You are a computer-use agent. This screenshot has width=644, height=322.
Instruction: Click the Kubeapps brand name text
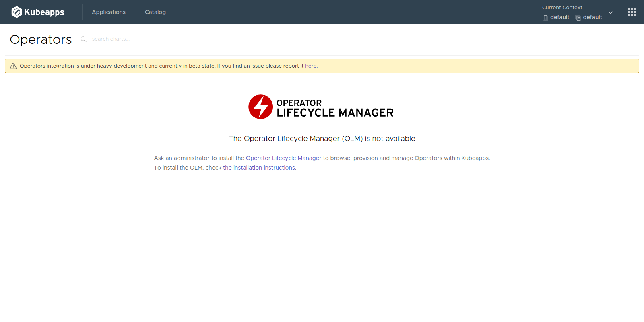(44, 12)
